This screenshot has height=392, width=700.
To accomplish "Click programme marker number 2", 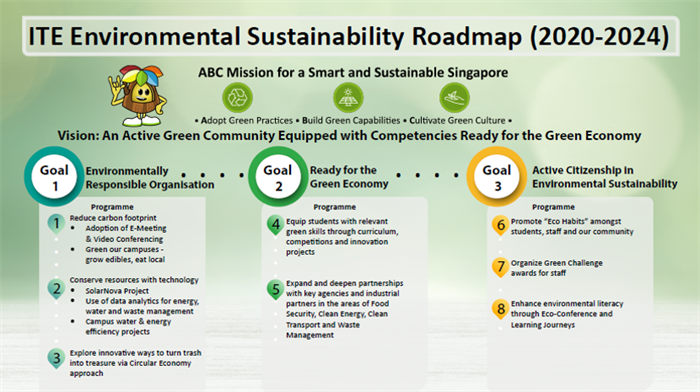I will tap(56, 289).
